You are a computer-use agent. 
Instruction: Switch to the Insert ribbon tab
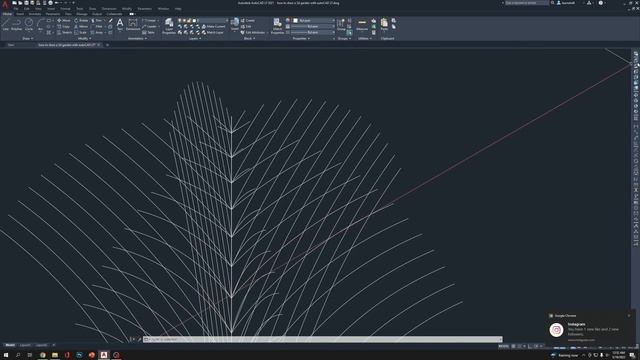pos(20,14)
